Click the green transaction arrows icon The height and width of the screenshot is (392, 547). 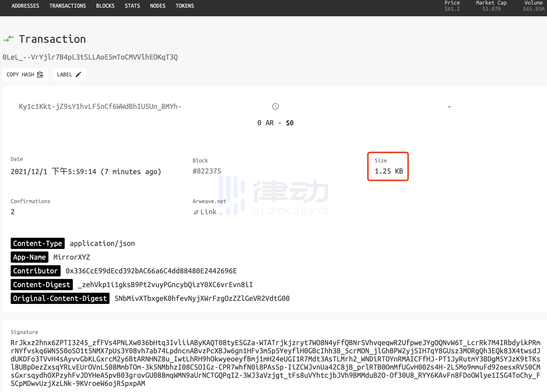point(9,39)
